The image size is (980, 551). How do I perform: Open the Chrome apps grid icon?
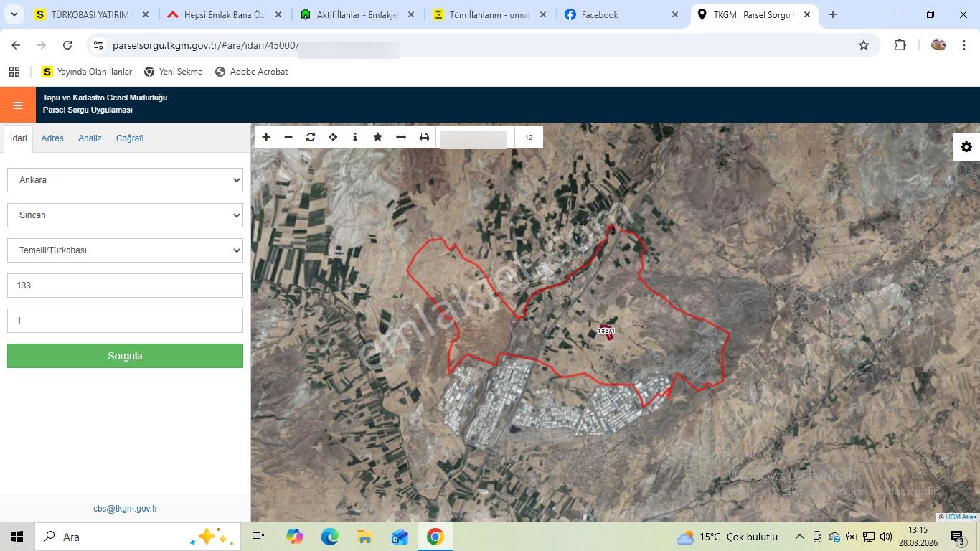[x=14, y=72]
